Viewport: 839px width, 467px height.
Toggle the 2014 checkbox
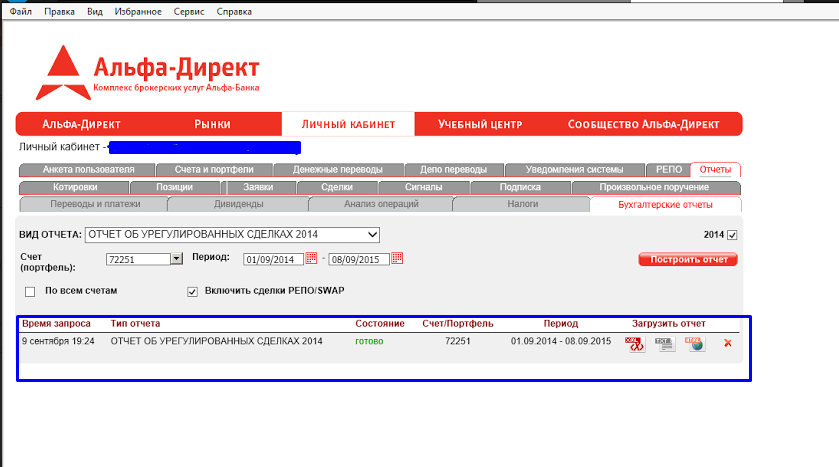click(732, 235)
